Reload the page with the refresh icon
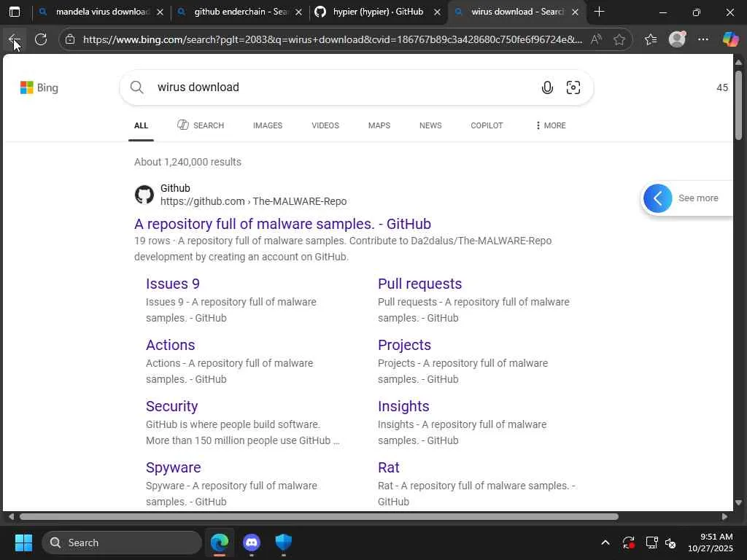The image size is (747, 560). pyautogui.click(x=41, y=39)
